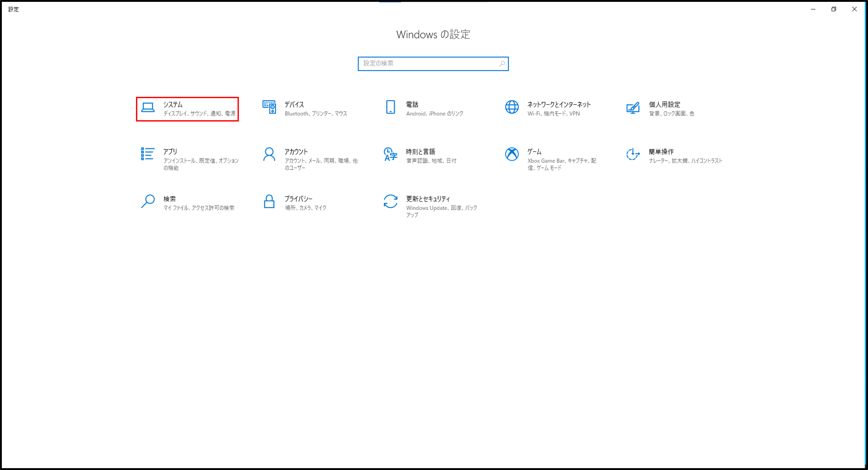
Task: Click the デバイス keyboard and speaker icon
Action: [269, 107]
